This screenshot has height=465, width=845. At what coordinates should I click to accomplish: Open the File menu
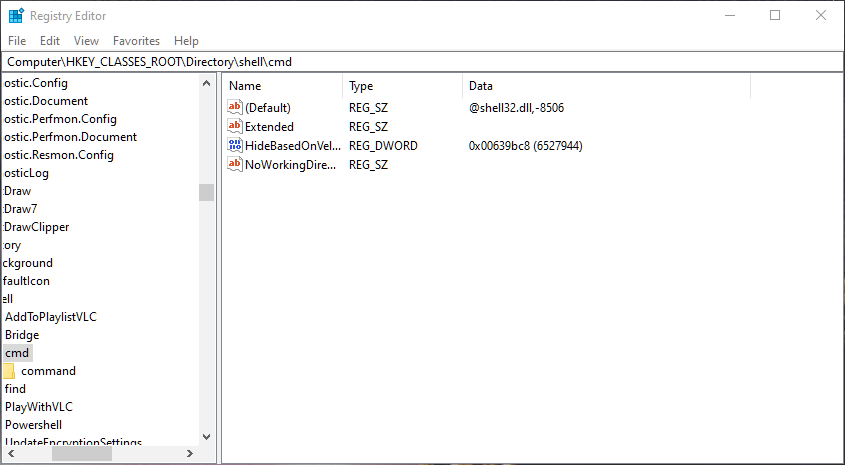pyautogui.click(x=17, y=41)
